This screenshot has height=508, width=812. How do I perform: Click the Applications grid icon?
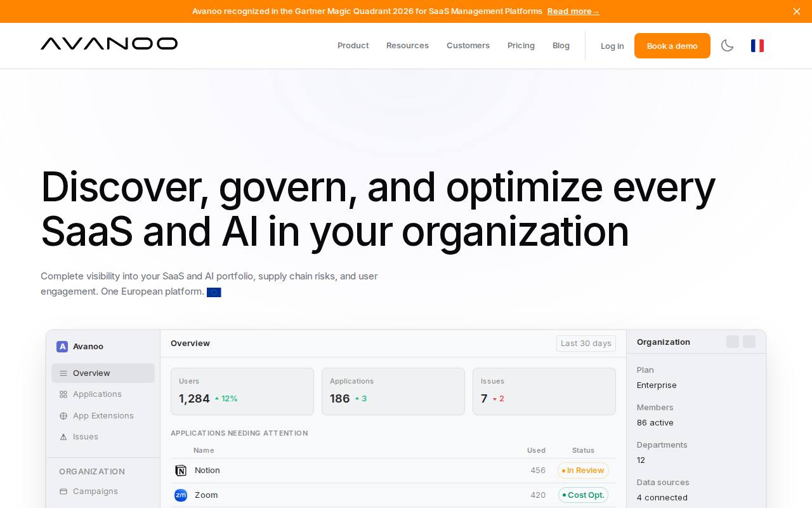63,394
